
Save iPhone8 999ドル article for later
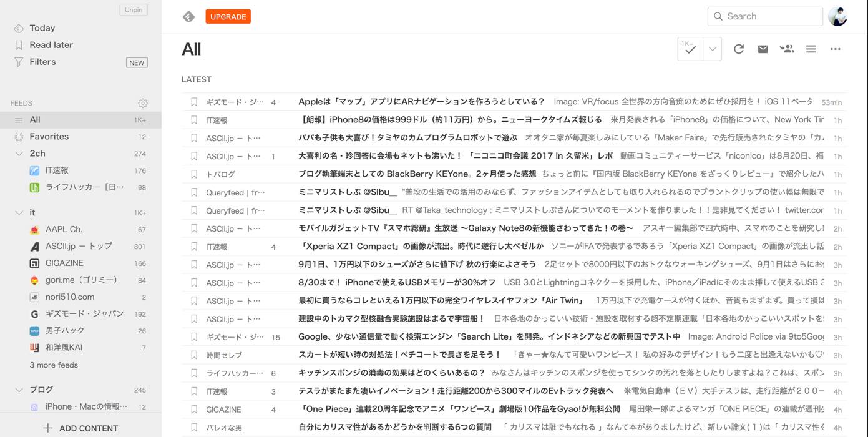click(194, 120)
